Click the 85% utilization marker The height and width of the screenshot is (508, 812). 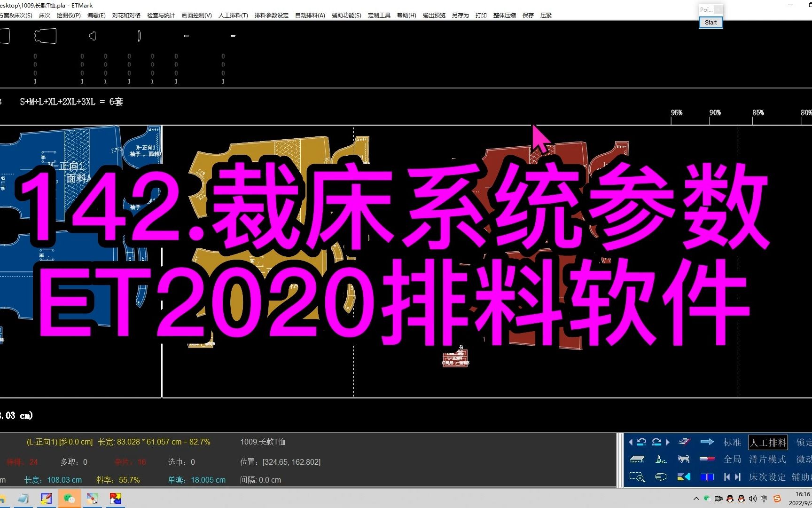coord(758,113)
